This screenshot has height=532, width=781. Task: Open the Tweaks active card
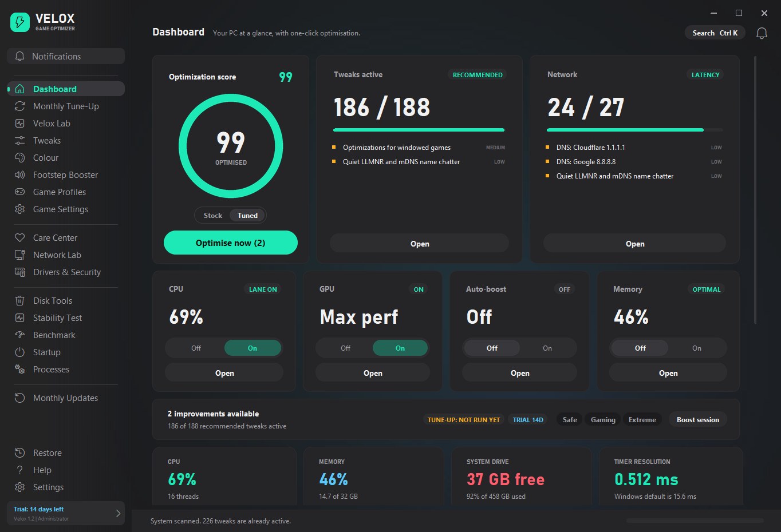click(x=419, y=244)
